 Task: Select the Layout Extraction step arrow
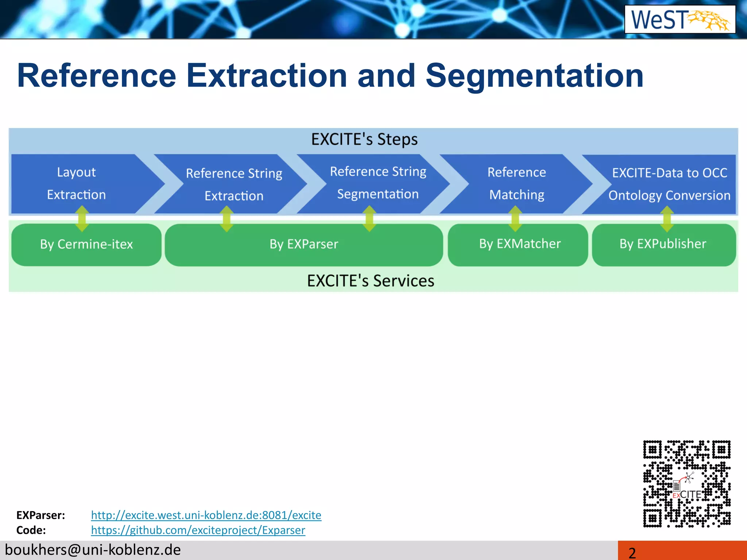pos(77,183)
